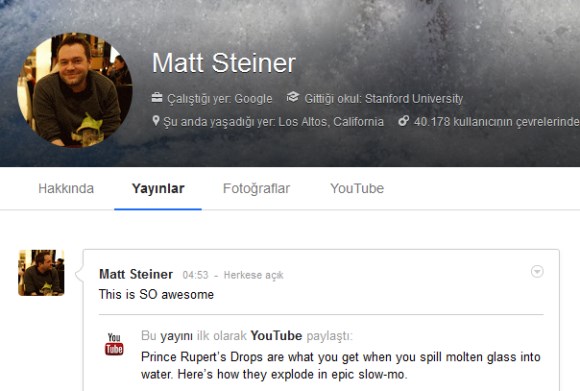The image size is (580, 391).
Task: Switch to the Fotoğraflar tab
Action: (x=256, y=188)
